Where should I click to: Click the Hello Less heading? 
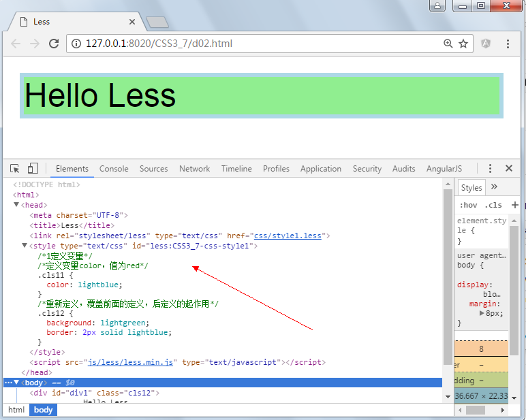[x=100, y=95]
